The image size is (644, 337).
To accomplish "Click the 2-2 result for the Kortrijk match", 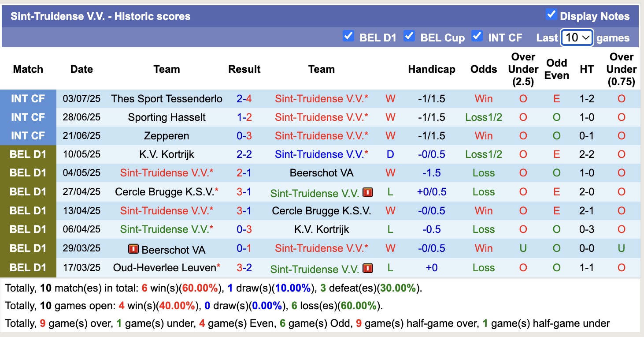I will (x=244, y=154).
